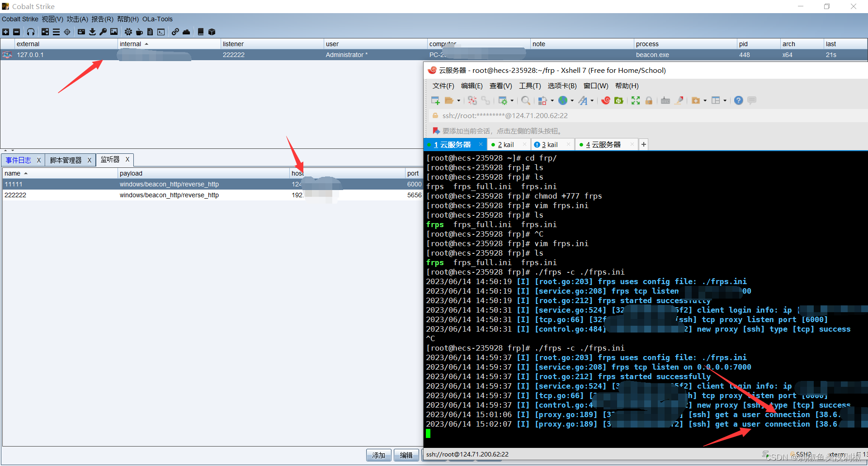This screenshot has width=868, height=466.
Task: Click Xshell full screen arrows icon
Action: coord(636,100)
